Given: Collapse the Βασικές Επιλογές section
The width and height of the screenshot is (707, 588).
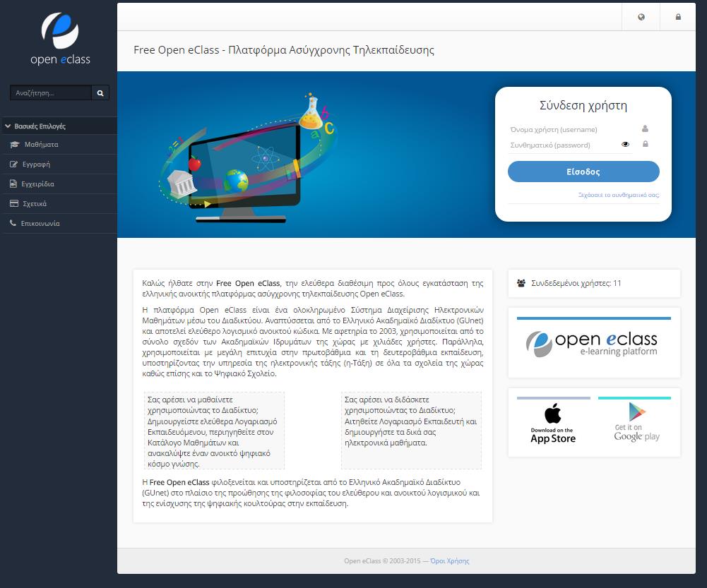Looking at the screenshot, I should click(x=59, y=126).
